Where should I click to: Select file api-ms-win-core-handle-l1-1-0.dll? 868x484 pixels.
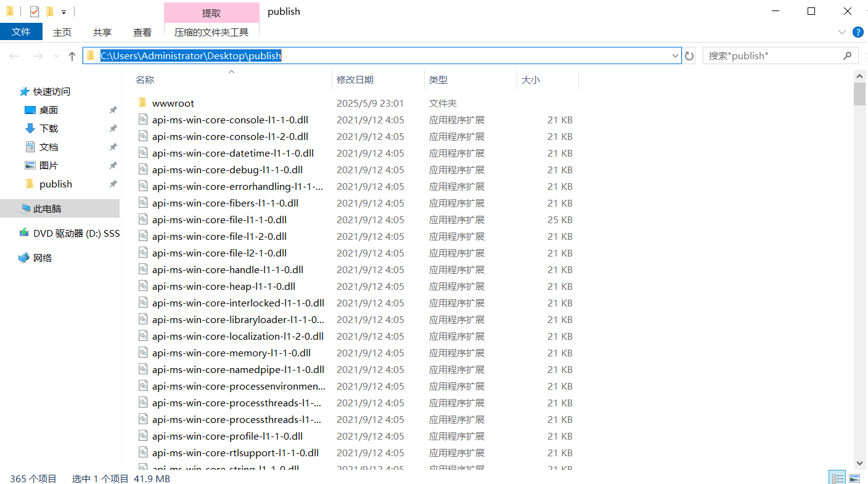point(227,269)
